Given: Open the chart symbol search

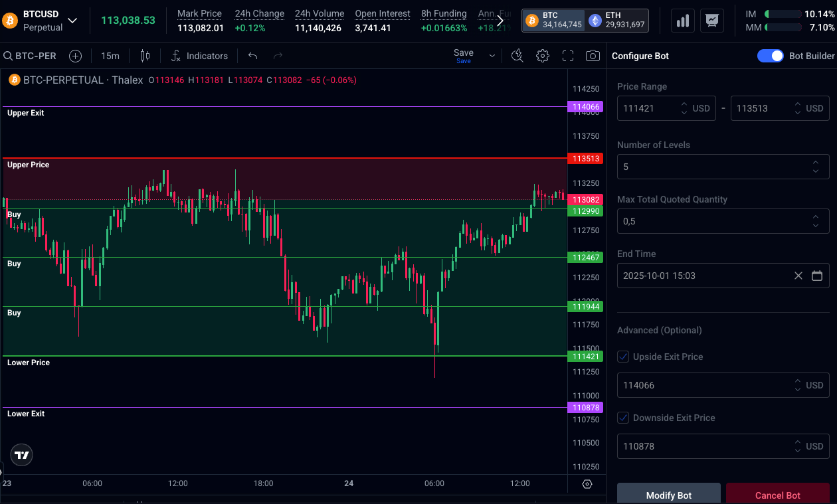Looking at the screenshot, I should [x=31, y=56].
